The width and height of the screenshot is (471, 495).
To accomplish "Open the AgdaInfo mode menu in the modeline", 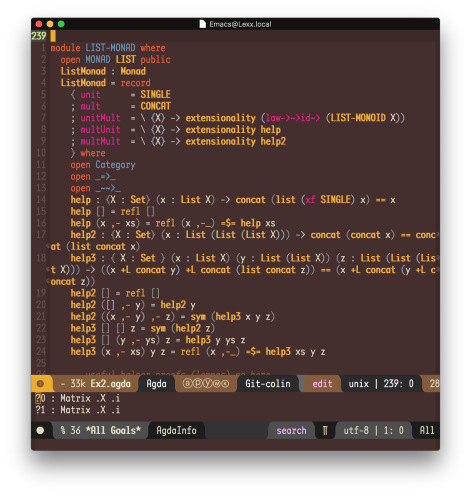I will point(176,431).
